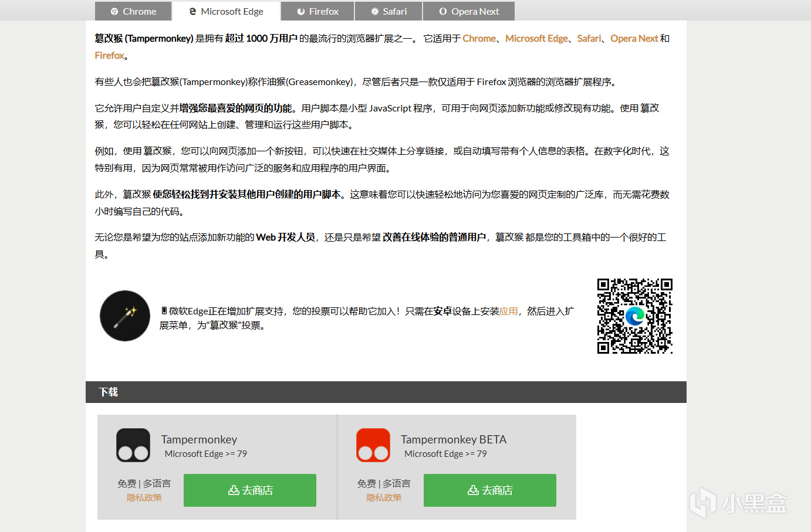Switch to the Safari tab
The height and width of the screenshot is (532, 811).
point(388,11)
